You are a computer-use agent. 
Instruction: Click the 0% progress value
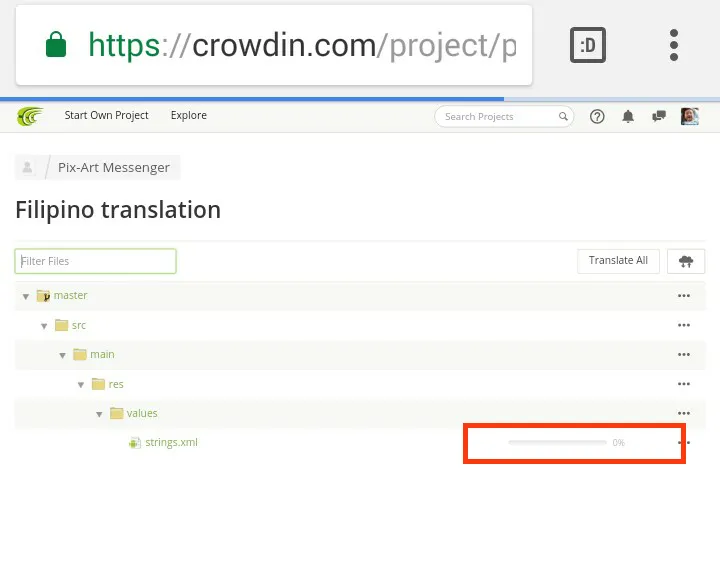(x=619, y=443)
